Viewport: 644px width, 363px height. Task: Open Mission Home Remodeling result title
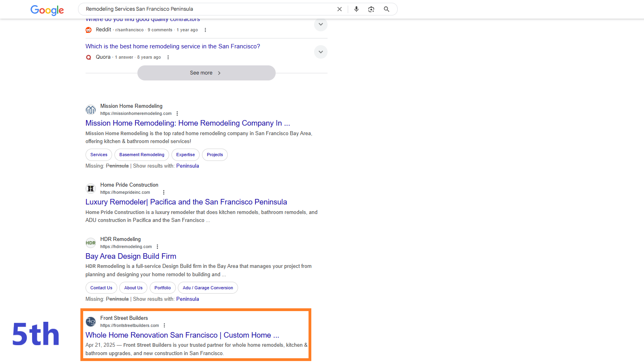pyautogui.click(x=188, y=123)
